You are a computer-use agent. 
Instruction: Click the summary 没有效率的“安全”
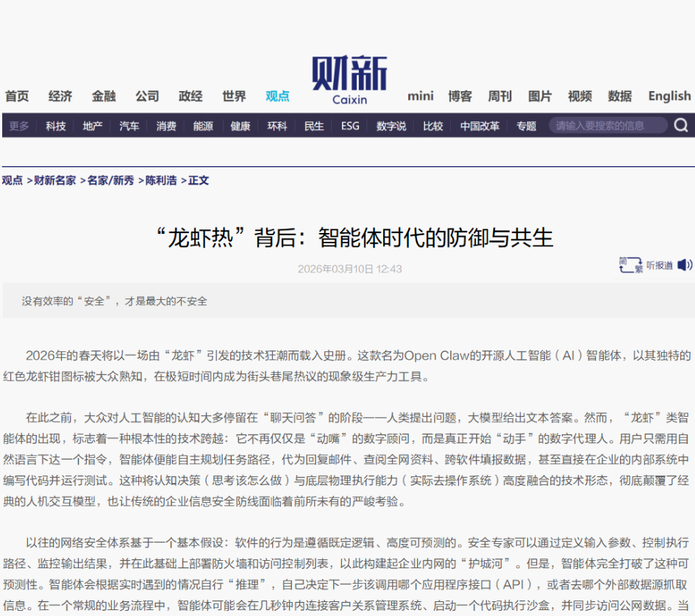(x=114, y=301)
